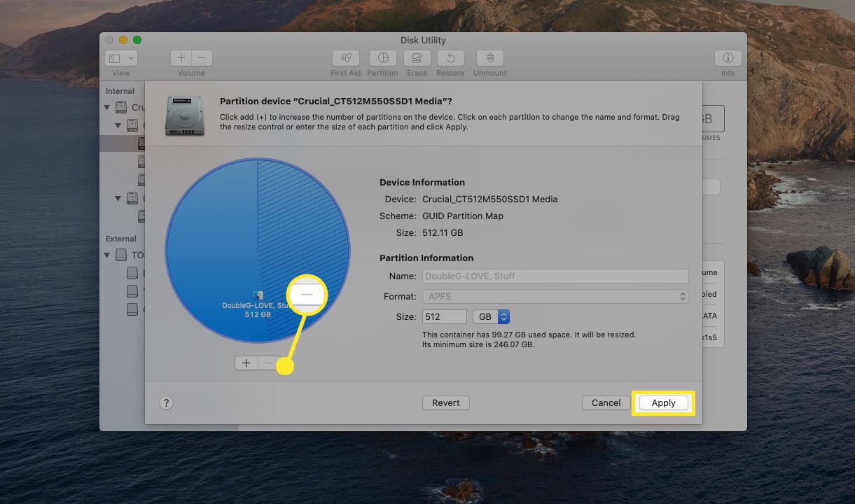The height and width of the screenshot is (504, 855).
Task: Click the First Aid toolbar icon
Action: pyautogui.click(x=345, y=59)
